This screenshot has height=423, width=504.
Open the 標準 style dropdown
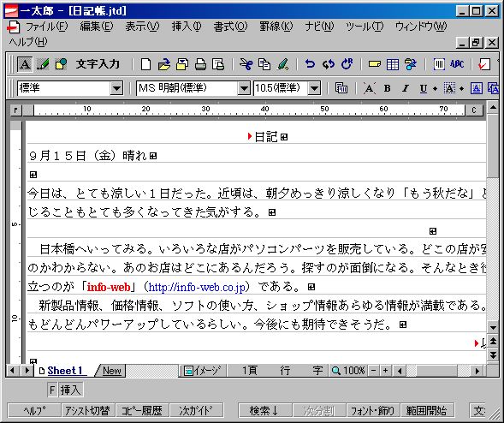116,88
